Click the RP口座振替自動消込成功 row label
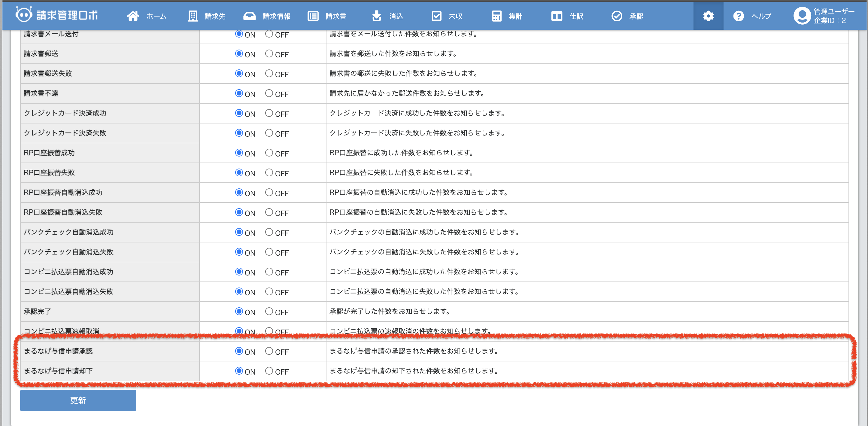Screen dimensions: 868x426 pyautogui.click(x=63, y=193)
